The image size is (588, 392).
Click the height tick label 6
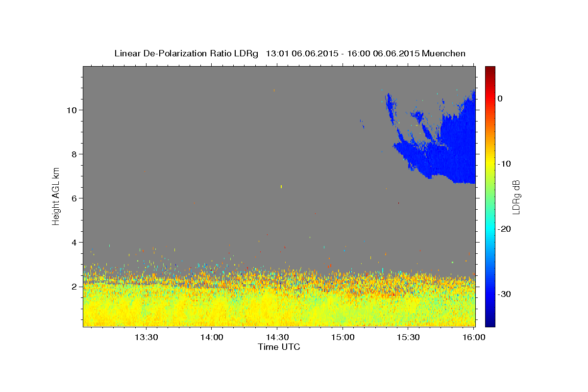[75, 198]
